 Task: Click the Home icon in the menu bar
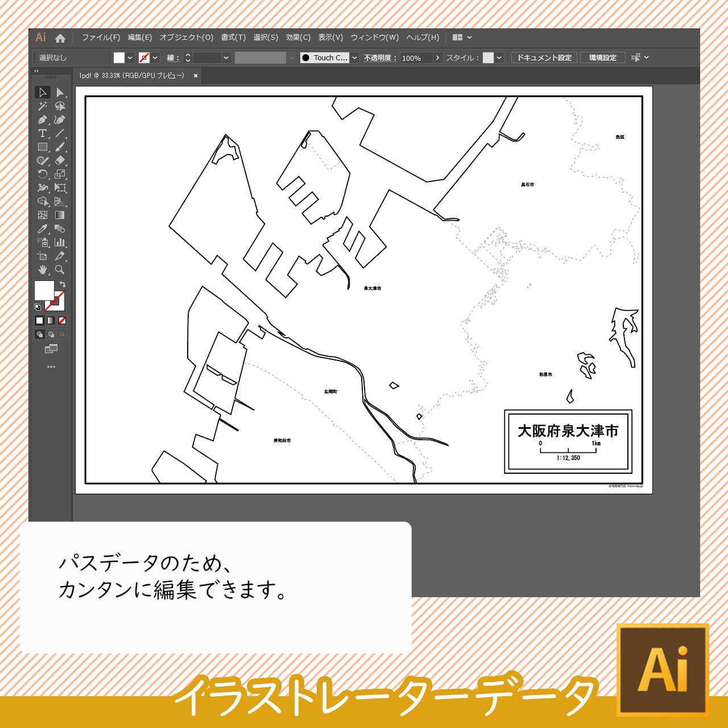pyautogui.click(x=60, y=38)
